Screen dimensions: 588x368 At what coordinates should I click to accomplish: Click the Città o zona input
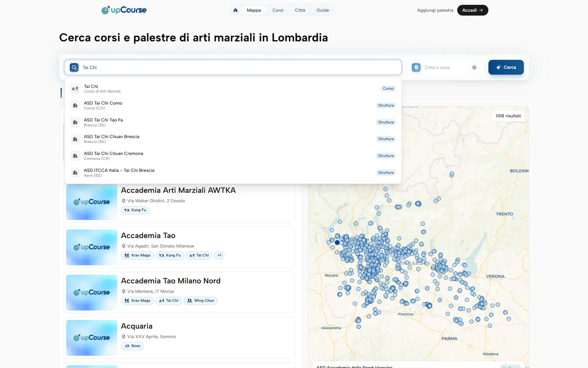pyautogui.click(x=445, y=68)
